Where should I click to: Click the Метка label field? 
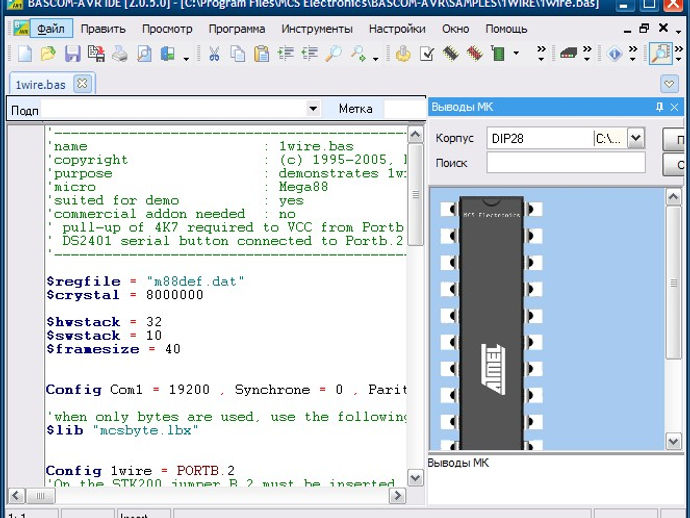point(405,109)
